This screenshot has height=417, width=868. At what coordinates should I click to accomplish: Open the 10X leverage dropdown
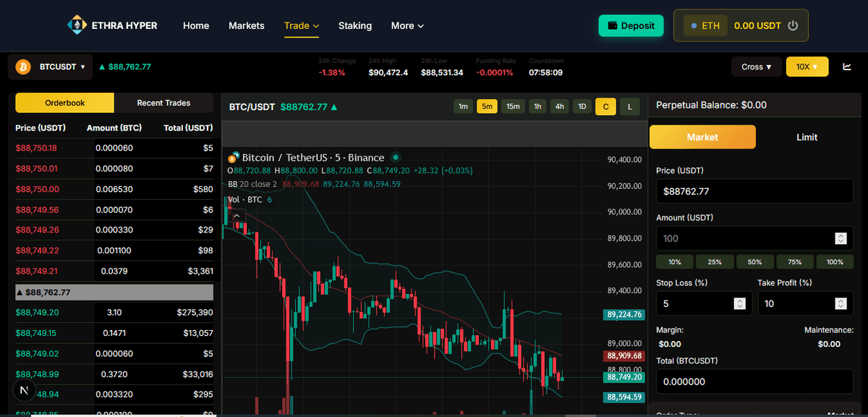[x=807, y=67]
